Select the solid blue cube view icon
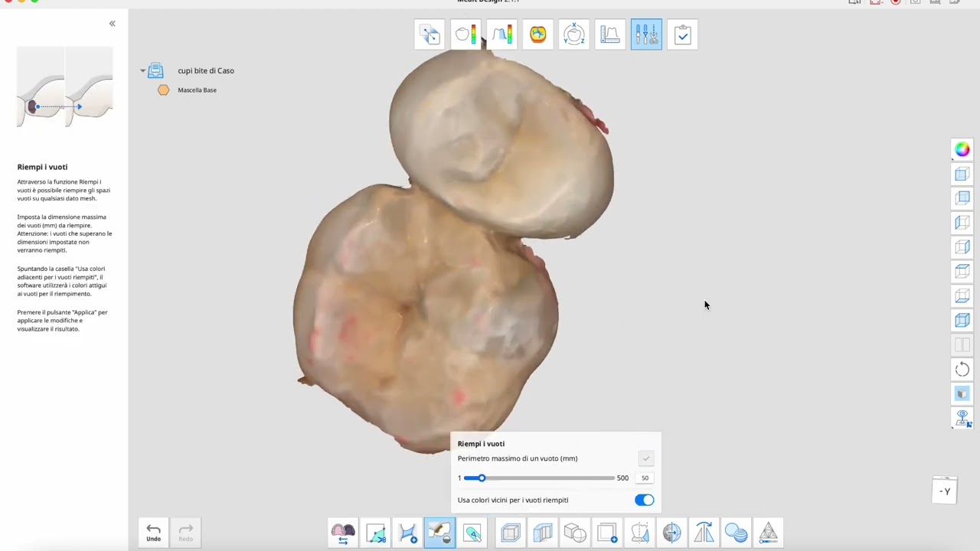 coord(962,321)
